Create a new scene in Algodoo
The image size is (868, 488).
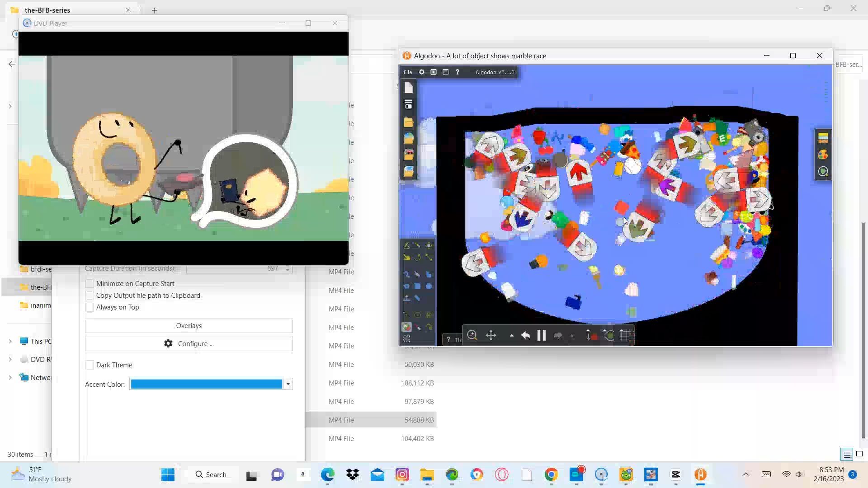point(409,88)
